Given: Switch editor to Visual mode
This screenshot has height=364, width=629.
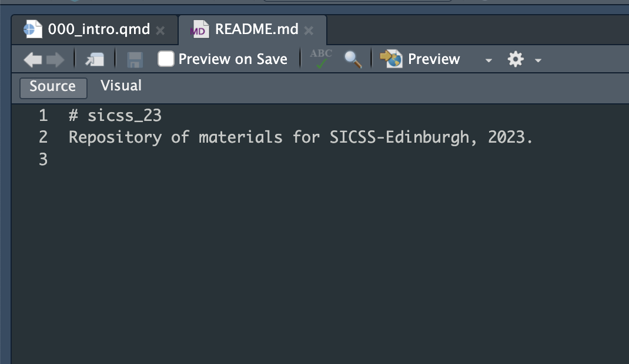Looking at the screenshot, I should coord(121,86).
